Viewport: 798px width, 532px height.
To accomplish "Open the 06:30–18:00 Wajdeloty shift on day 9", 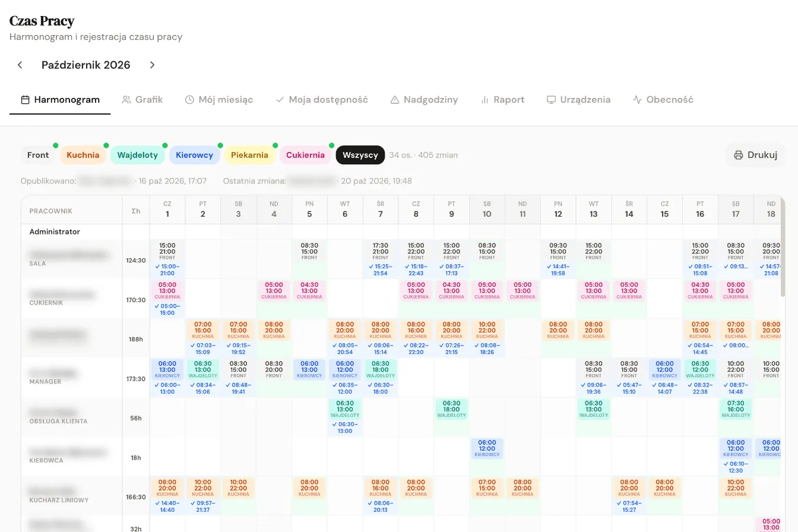I will coord(451,409).
